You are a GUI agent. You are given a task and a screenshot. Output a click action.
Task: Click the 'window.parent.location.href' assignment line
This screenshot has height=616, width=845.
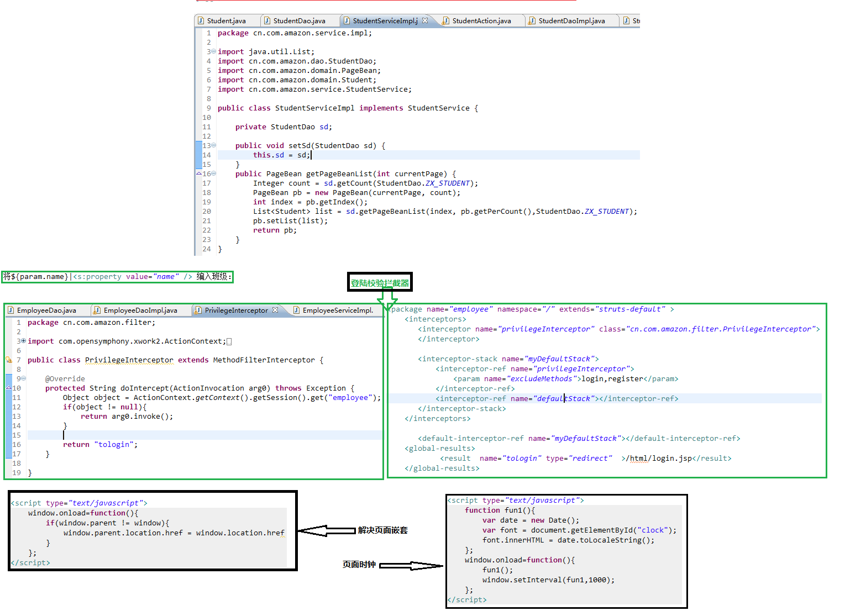(x=174, y=533)
